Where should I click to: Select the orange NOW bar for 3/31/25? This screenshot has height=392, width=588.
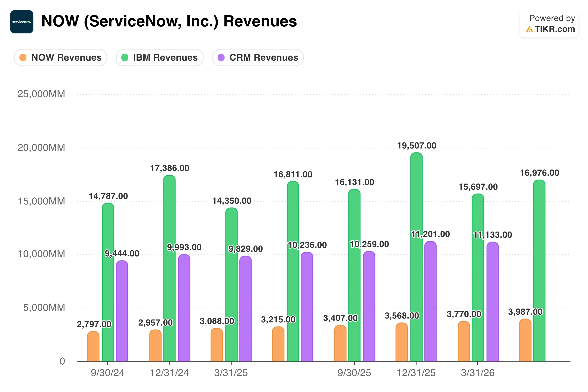tap(217, 345)
